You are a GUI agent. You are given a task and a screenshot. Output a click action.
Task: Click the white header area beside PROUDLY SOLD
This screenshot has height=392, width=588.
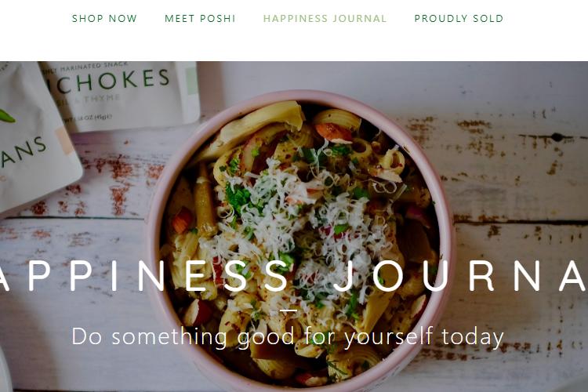[546, 18]
